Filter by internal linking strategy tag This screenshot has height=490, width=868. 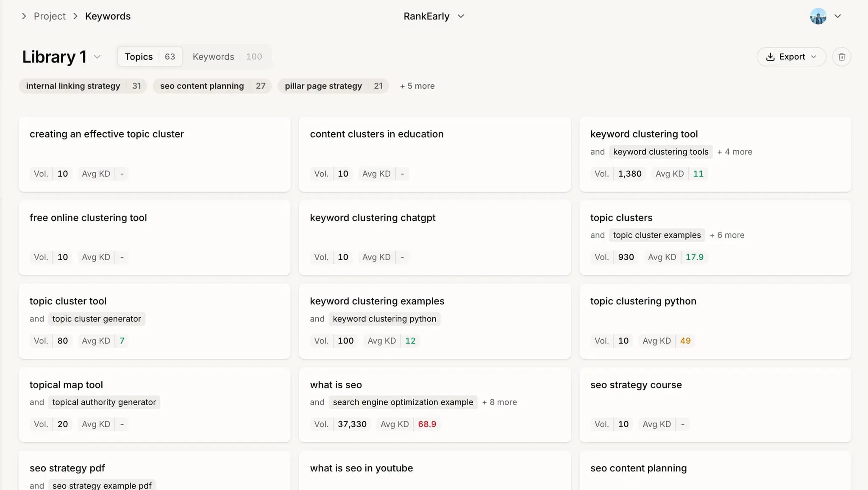click(x=83, y=86)
